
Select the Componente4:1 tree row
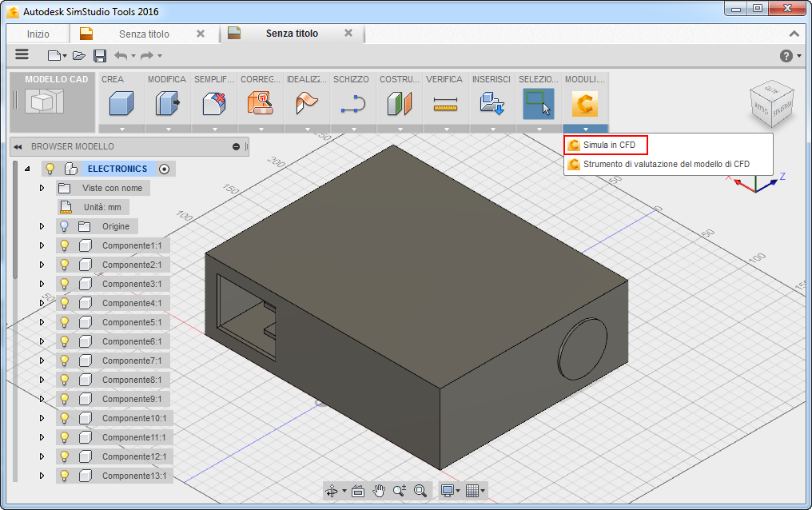tap(113, 303)
